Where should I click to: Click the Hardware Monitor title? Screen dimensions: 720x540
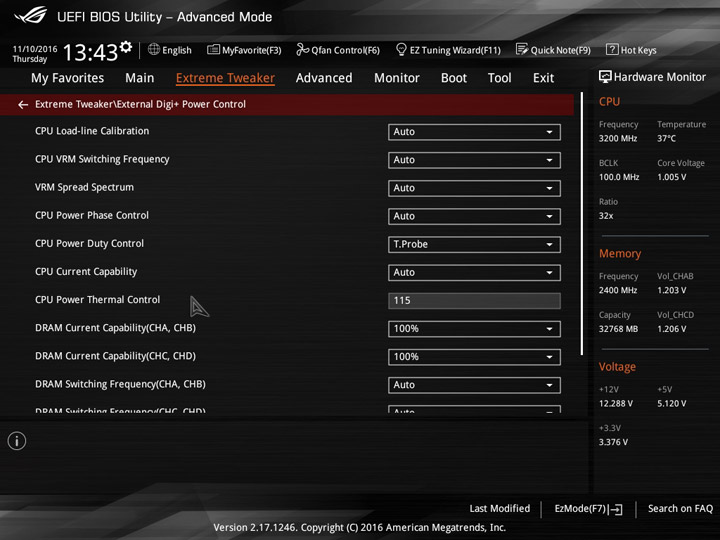[660, 77]
